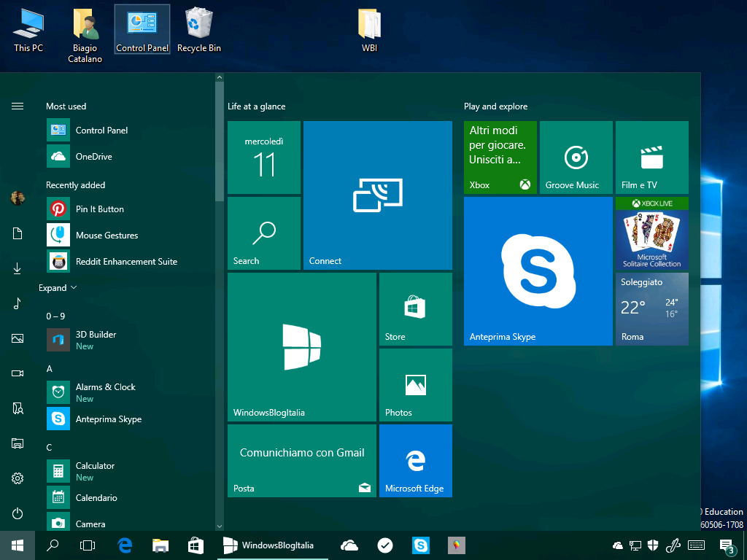Select the WBI folder on desktop

370,29
